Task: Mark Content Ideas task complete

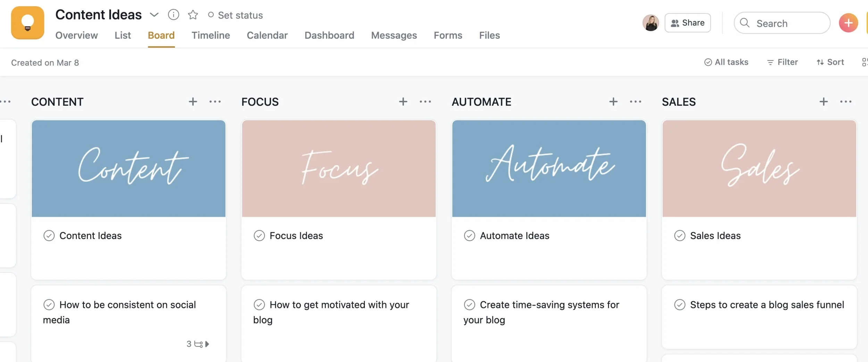Action: (49, 236)
